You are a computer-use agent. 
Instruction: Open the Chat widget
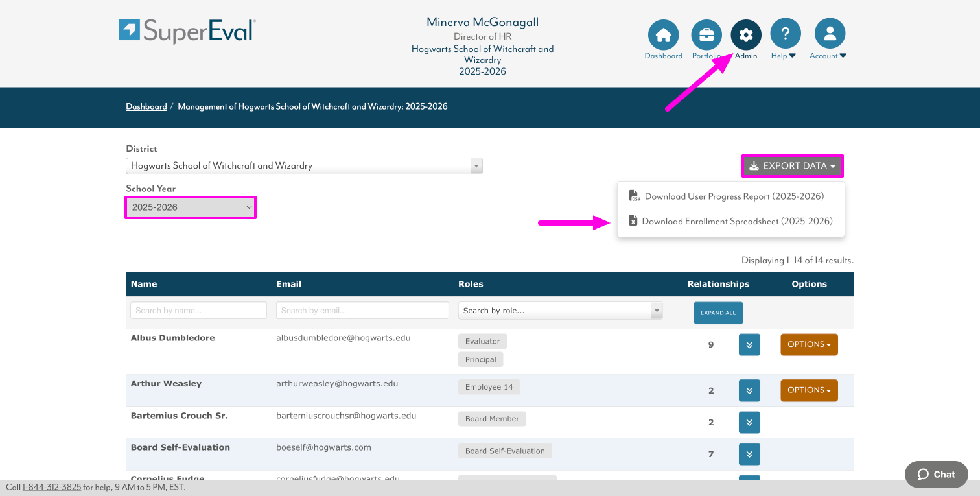coord(937,474)
